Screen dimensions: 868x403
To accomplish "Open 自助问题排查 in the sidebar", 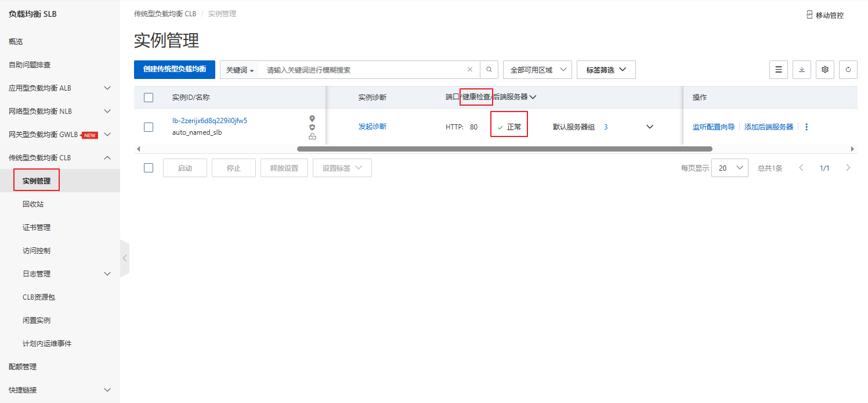I will 30,65.
